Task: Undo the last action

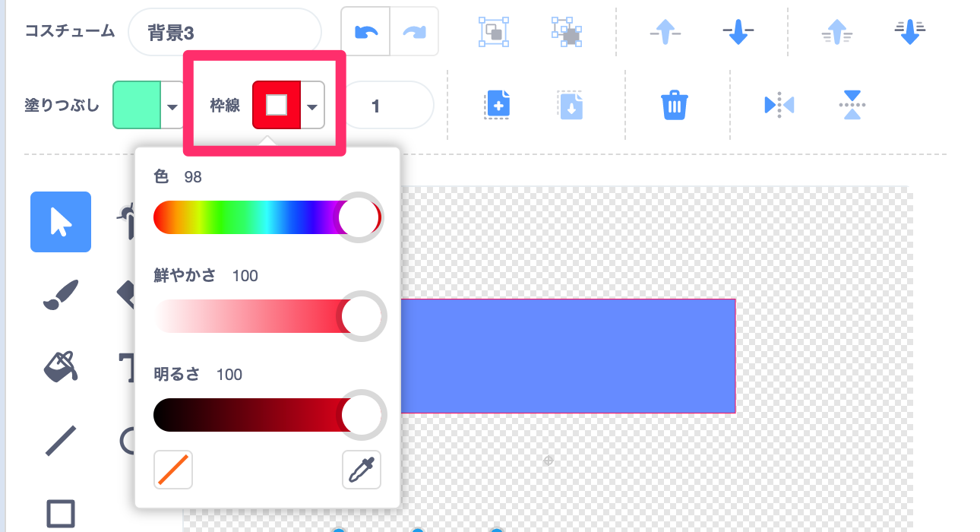Action: (365, 32)
